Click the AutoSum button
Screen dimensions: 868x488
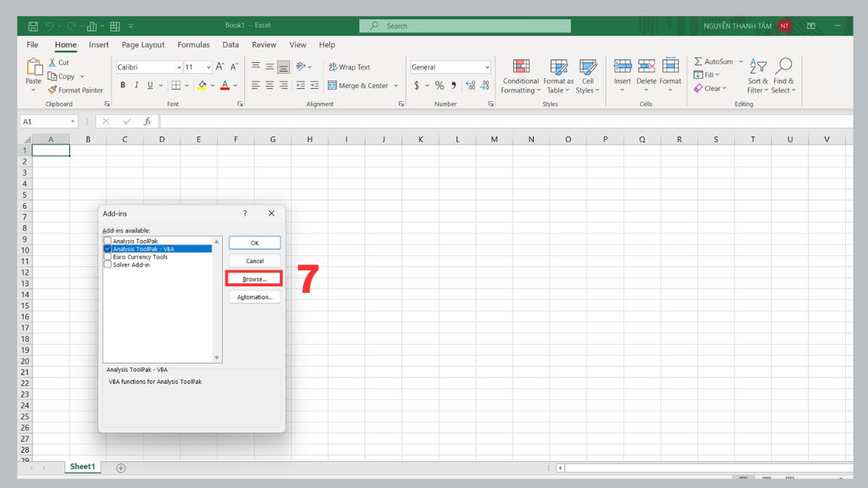pos(713,62)
